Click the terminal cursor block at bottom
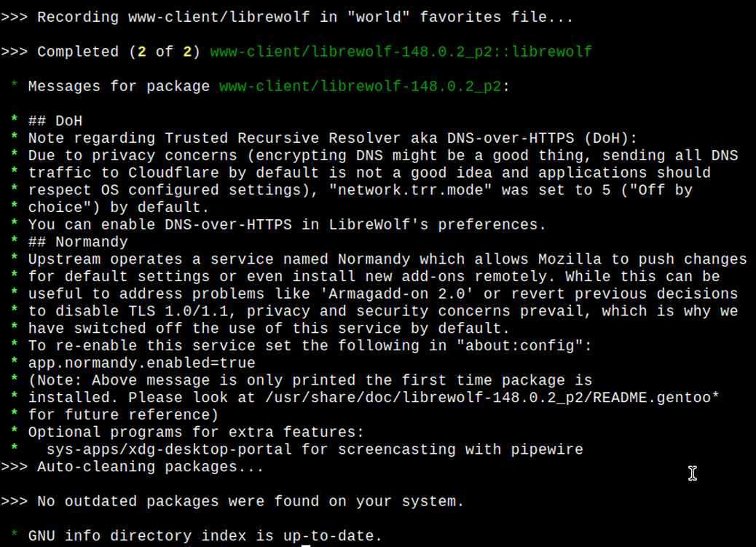This screenshot has height=547, width=756. (306, 546)
